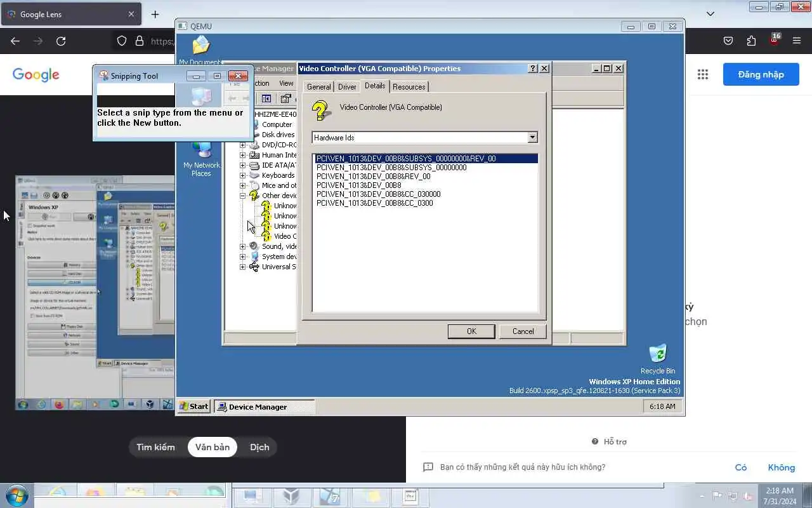The height and width of the screenshot is (508, 812).
Task: Click the network tray icon
Action: pyautogui.click(x=733, y=496)
